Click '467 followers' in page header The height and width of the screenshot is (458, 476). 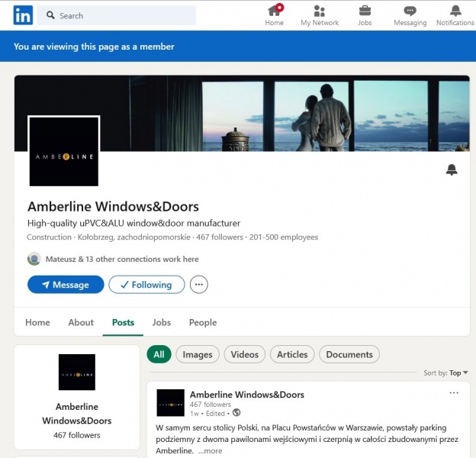(220, 237)
